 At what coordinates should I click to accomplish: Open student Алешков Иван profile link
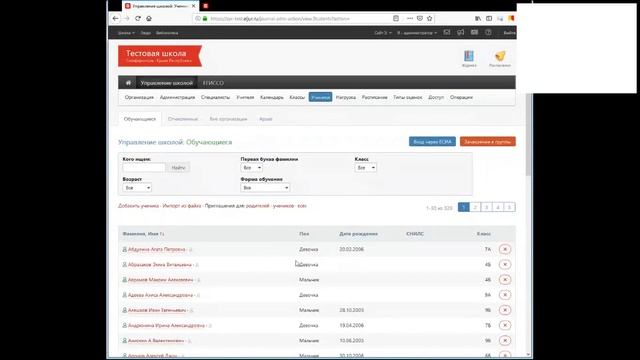click(x=157, y=310)
